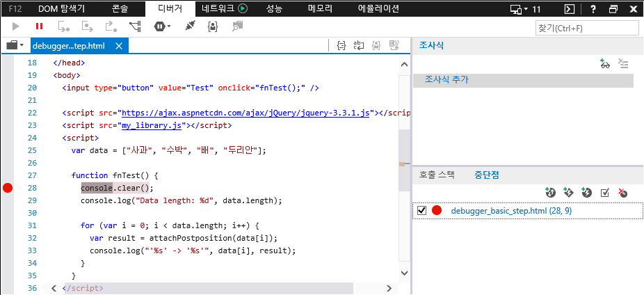Click the Disconnect debugger plug icon
This screenshot has width=644, height=295.
pyautogui.click(x=189, y=26)
